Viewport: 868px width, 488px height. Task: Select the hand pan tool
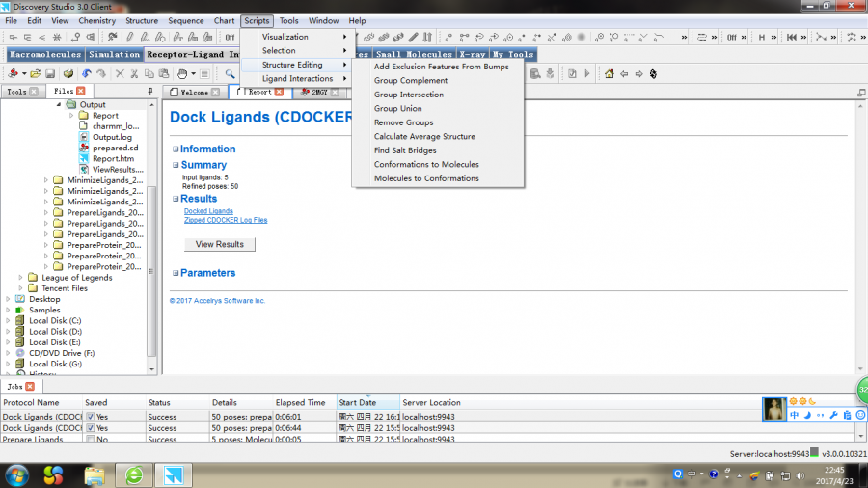[x=182, y=73]
